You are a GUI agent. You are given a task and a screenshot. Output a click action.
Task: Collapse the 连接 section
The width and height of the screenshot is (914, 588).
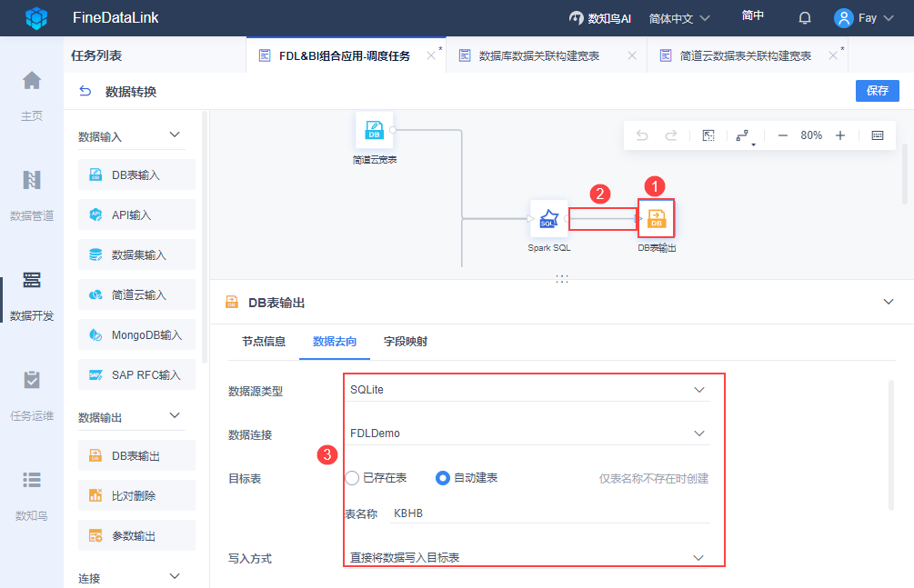(x=175, y=577)
